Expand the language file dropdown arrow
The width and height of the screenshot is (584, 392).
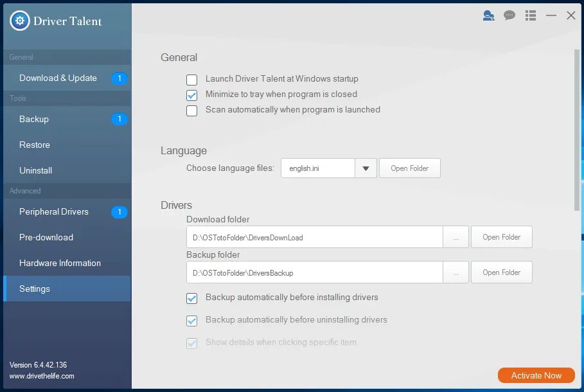click(x=366, y=168)
